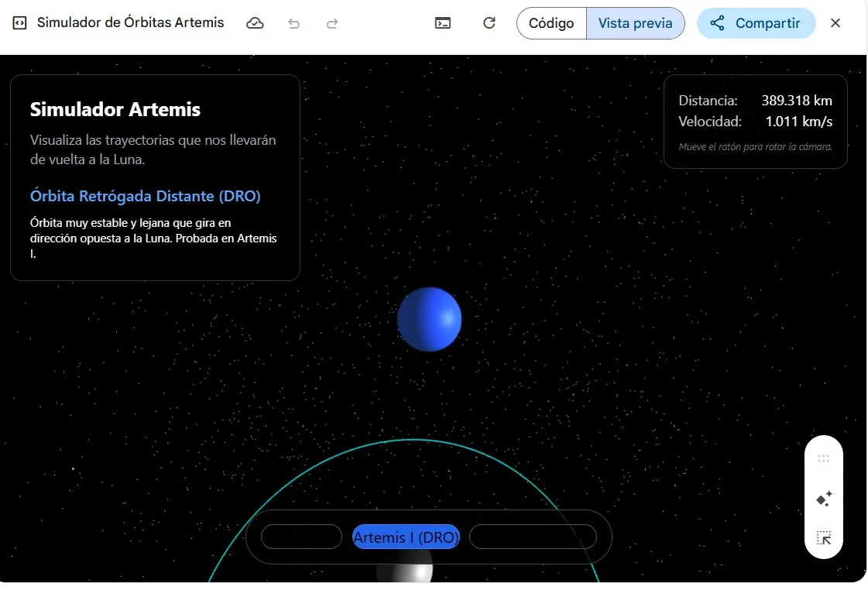Viewport: 868px width, 597px height.
Task: Switch to the Vista previa tab
Action: tap(636, 23)
